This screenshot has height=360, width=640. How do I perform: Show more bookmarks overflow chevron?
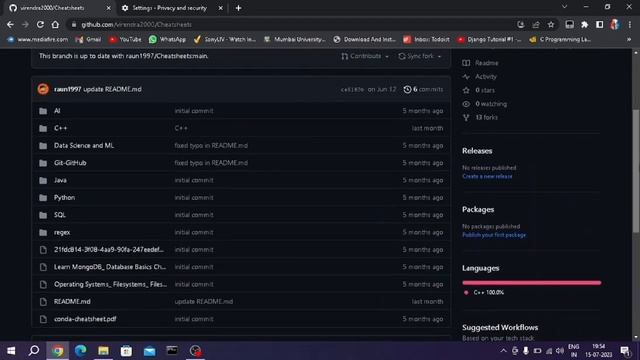click(x=629, y=39)
